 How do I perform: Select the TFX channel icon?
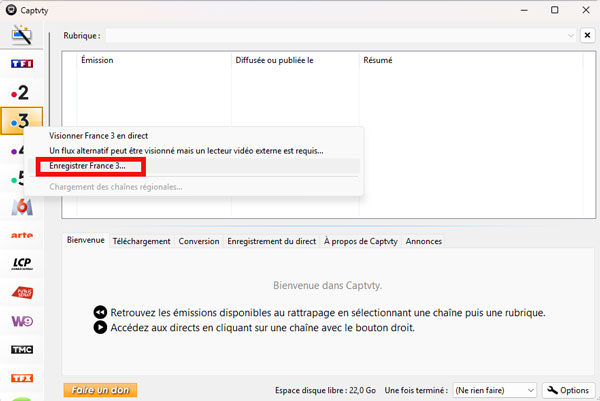pos(21,379)
